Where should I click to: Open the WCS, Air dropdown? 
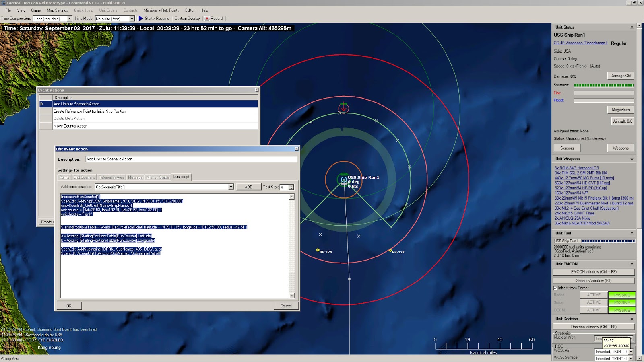(631, 352)
